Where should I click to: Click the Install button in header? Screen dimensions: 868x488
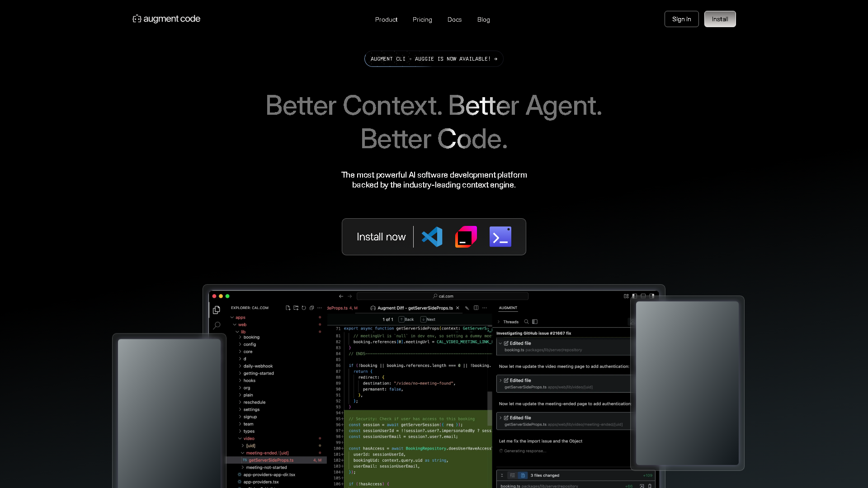tap(720, 19)
